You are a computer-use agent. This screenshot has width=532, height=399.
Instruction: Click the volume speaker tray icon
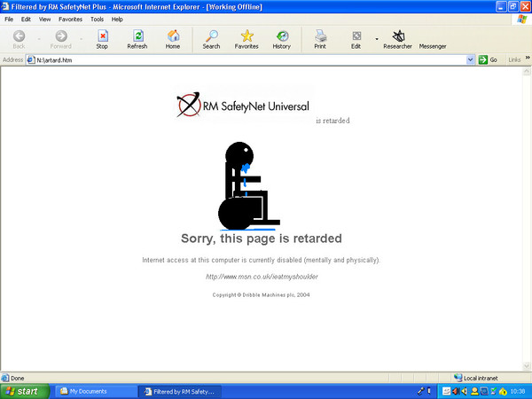pos(464,392)
